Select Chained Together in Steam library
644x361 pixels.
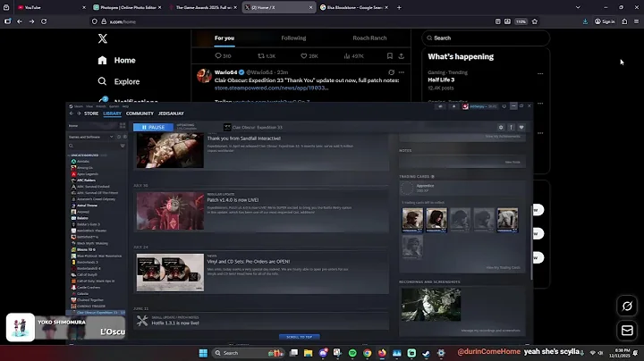[x=89, y=300]
